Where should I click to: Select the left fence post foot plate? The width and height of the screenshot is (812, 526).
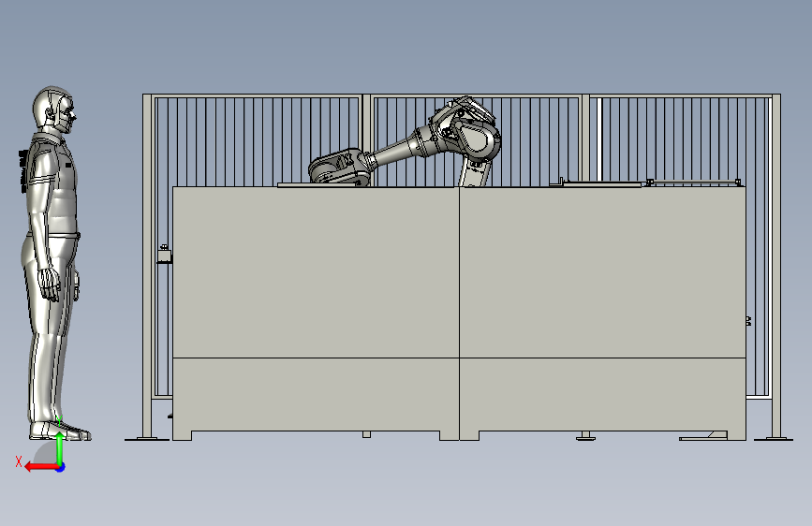[x=147, y=439]
